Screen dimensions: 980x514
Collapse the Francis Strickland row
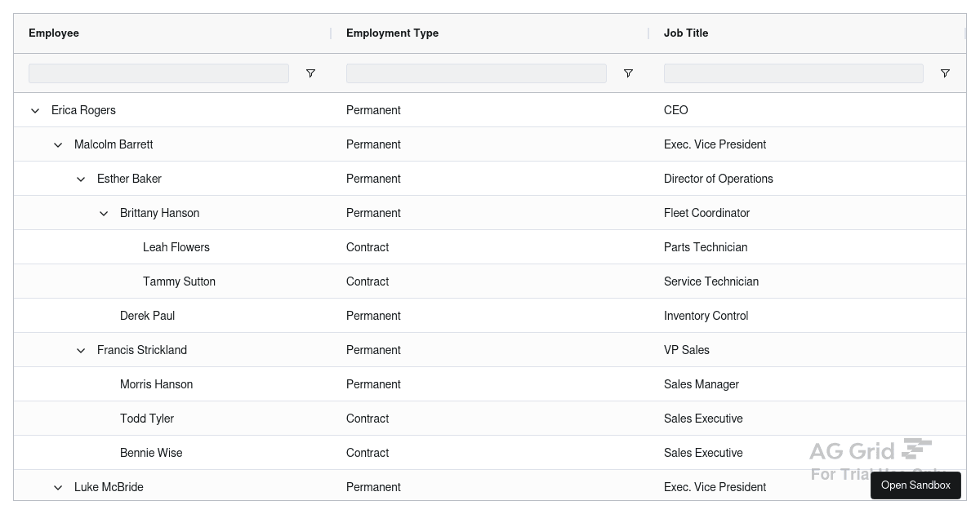[81, 350]
